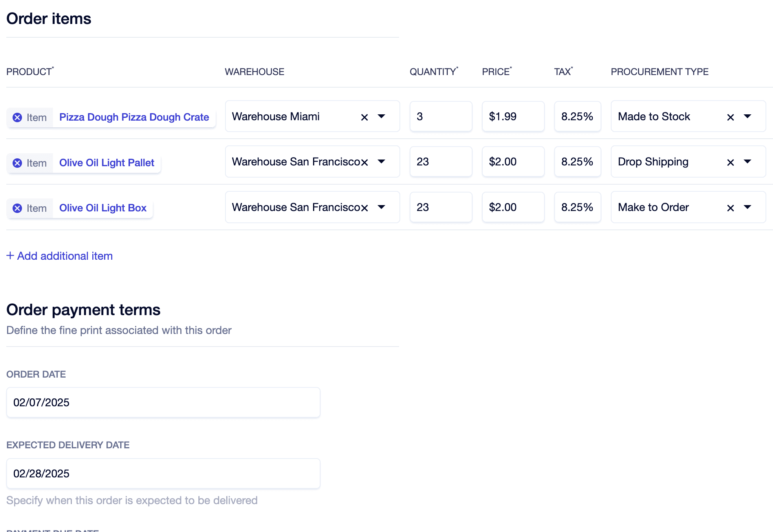Clear warehouse for Olive Oil Light Box

[x=365, y=208]
